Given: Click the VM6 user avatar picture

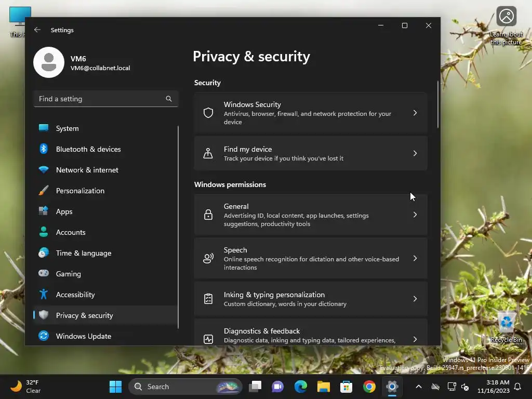Looking at the screenshot, I should click(x=49, y=62).
